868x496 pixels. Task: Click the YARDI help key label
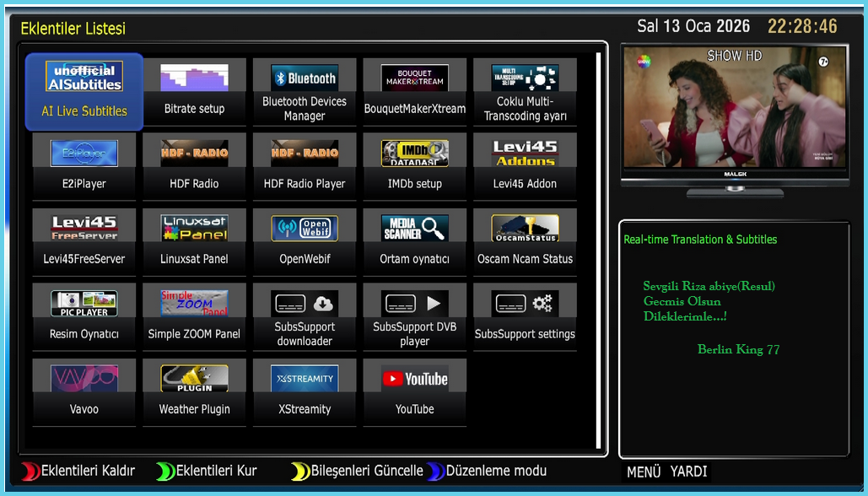pos(688,472)
